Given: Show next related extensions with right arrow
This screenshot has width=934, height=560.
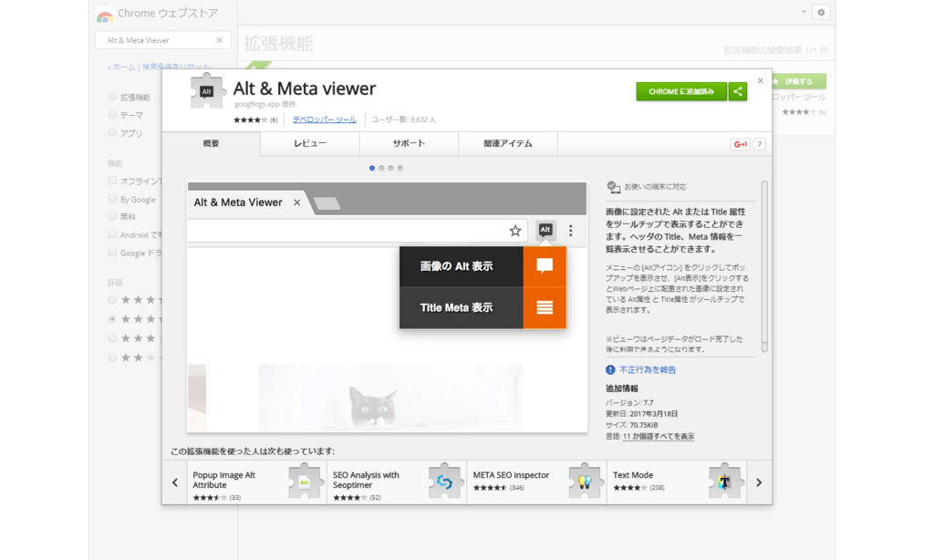Looking at the screenshot, I should click(x=759, y=482).
